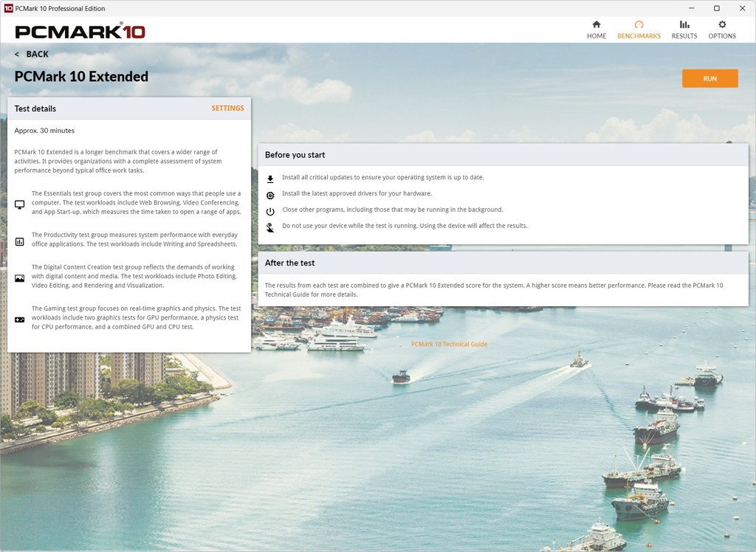Click the results combined score paragraph
The image size is (756, 552).
pyautogui.click(x=494, y=290)
